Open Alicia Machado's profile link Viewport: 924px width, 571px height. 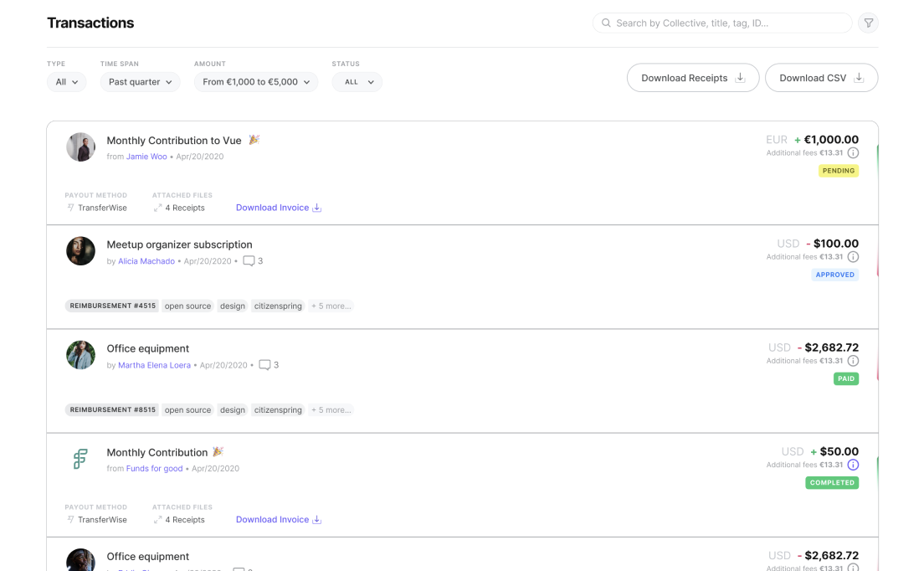(146, 260)
